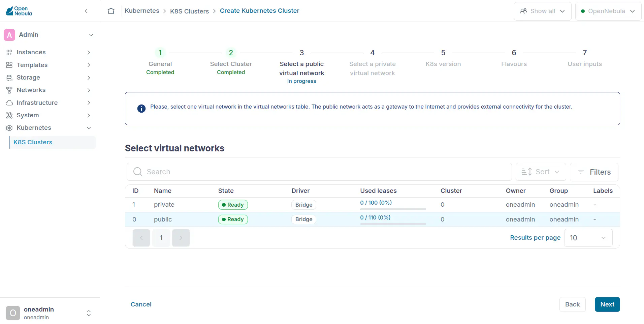Click the Kubernetes breadcrumb link

coord(142,11)
